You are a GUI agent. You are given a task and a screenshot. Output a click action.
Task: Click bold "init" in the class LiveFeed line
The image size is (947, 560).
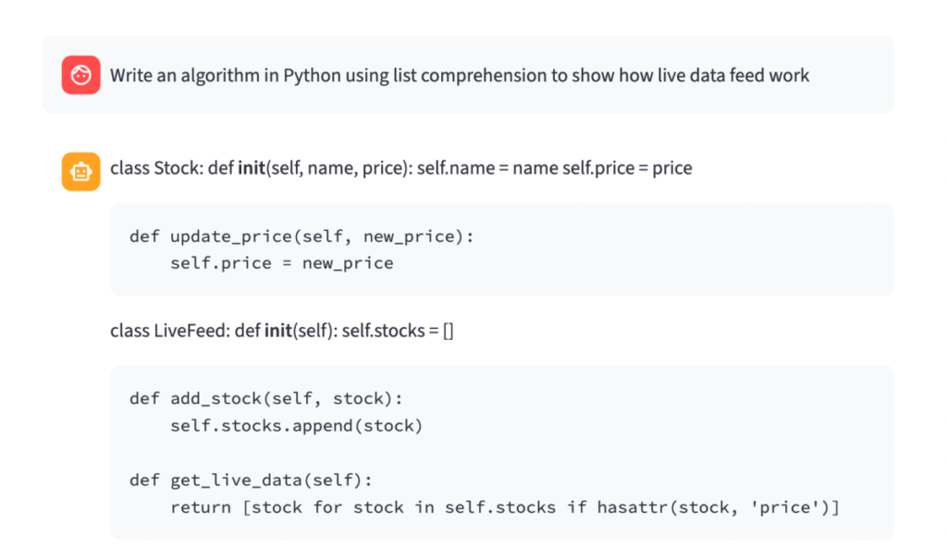tap(277, 331)
